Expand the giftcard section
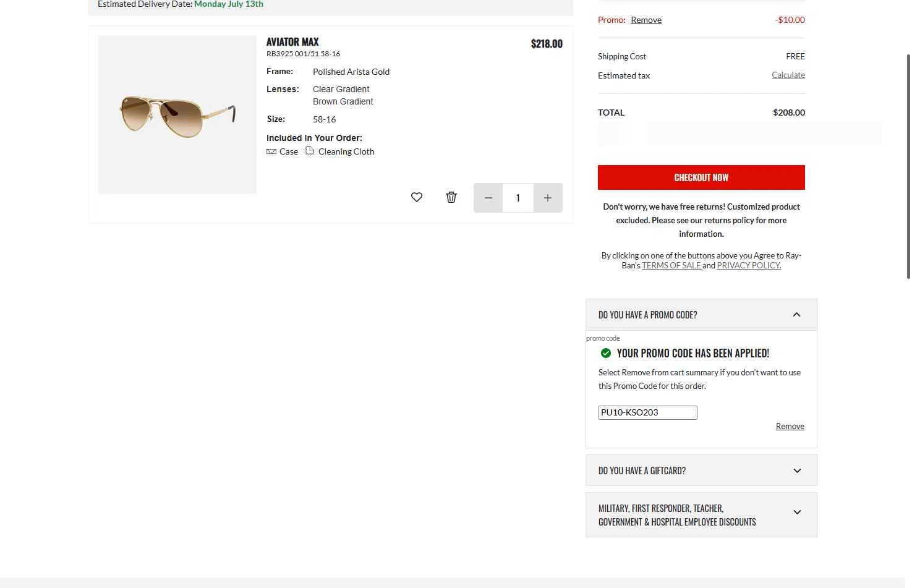This screenshot has height=588, width=912. 701,471
